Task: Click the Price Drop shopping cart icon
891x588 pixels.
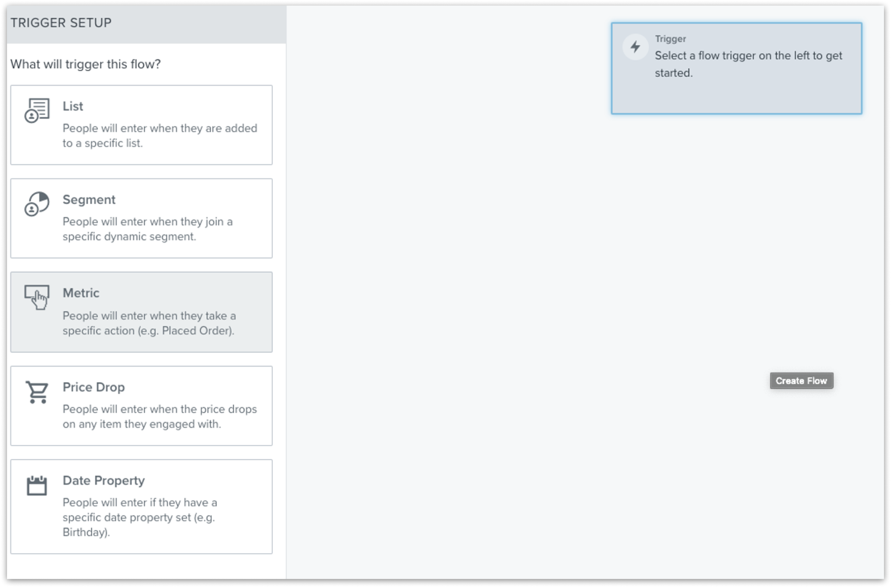Action: (37, 392)
